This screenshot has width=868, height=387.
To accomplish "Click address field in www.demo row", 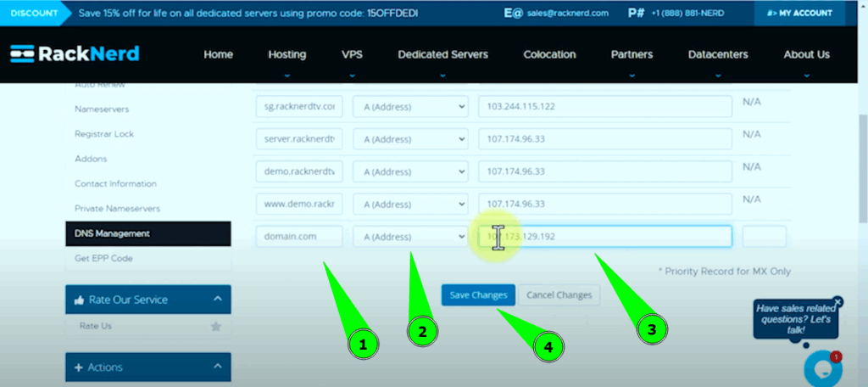I will click(x=605, y=204).
